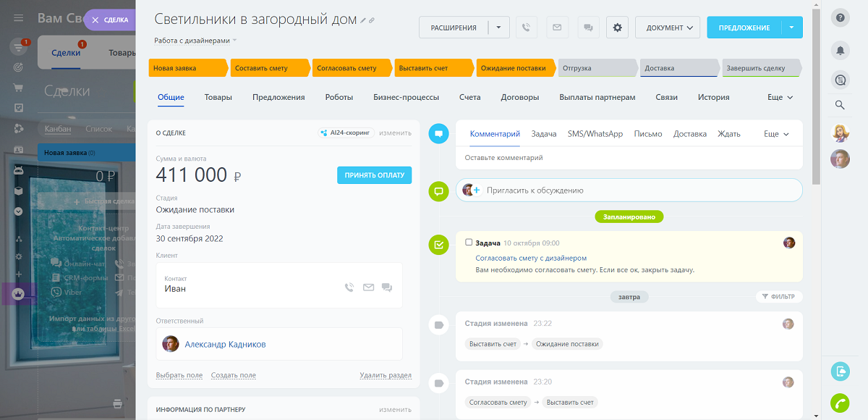Open the История tab

(x=713, y=97)
